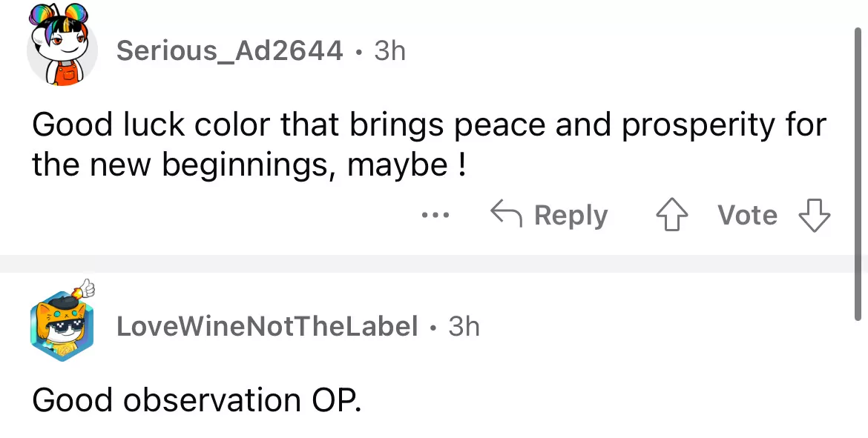The height and width of the screenshot is (438, 868).
Task: Click the vertical scrollbar thumb
Action: coord(858,174)
